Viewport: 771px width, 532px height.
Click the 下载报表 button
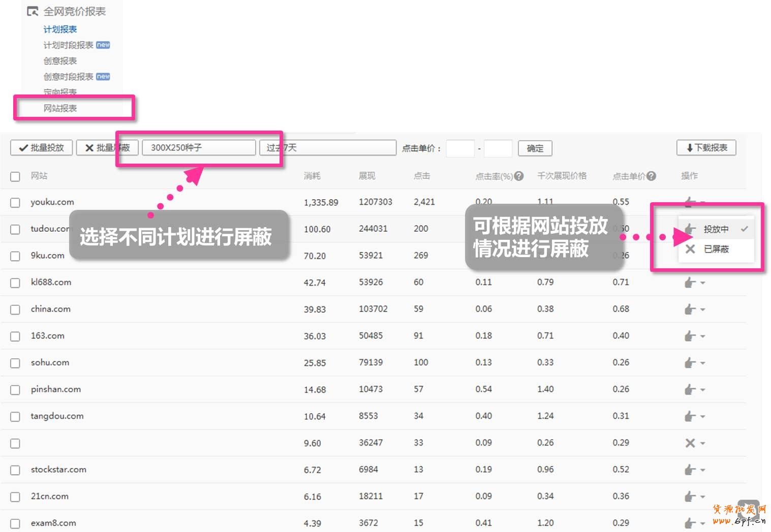[706, 148]
